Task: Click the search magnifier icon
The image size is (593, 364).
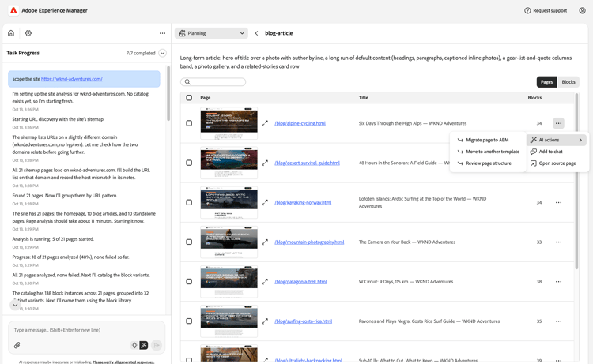Action: pos(187,82)
